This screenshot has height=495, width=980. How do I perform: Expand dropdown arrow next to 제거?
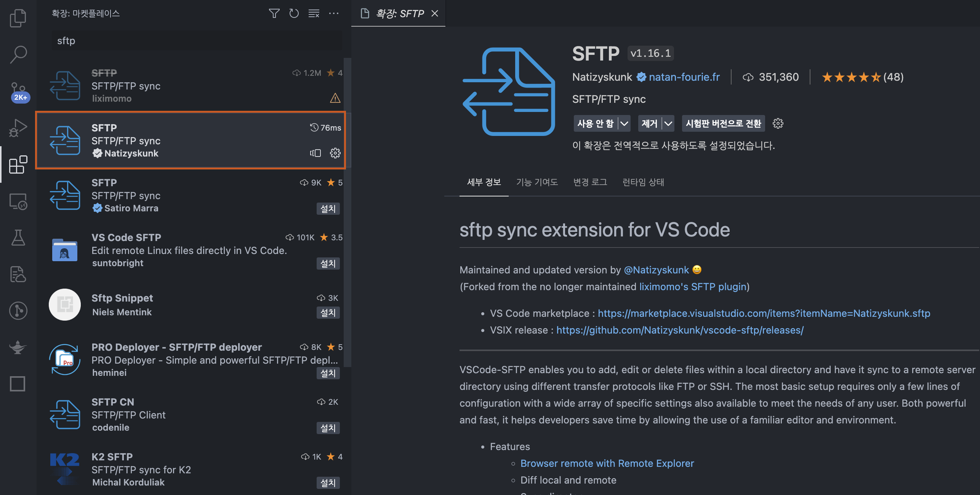[668, 123]
